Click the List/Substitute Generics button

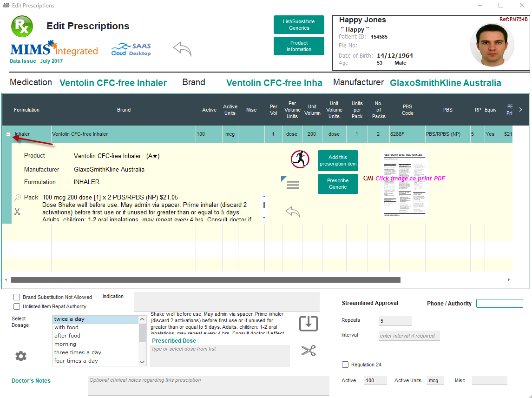(299, 25)
